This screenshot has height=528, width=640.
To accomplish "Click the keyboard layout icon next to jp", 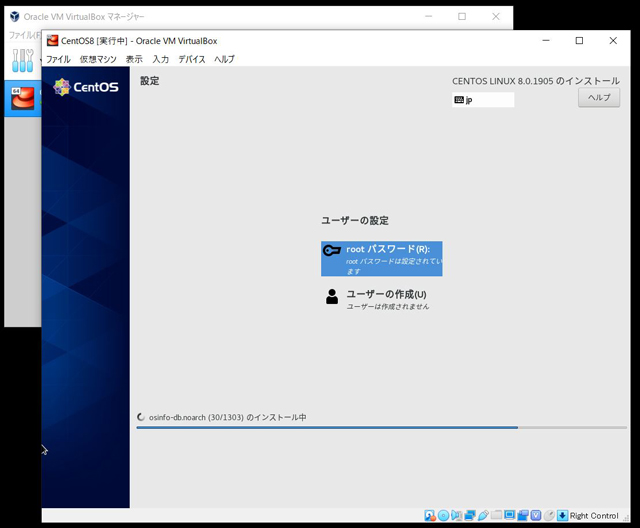I will coord(459,100).
